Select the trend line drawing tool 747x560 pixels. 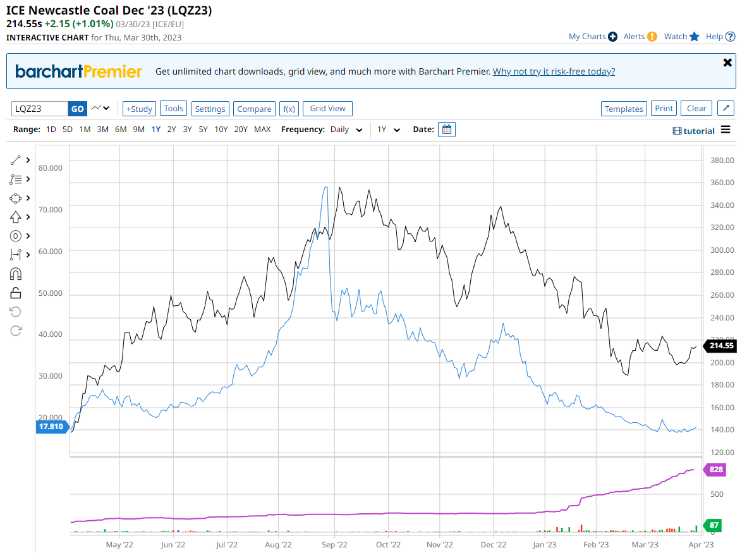click(16, 160)
